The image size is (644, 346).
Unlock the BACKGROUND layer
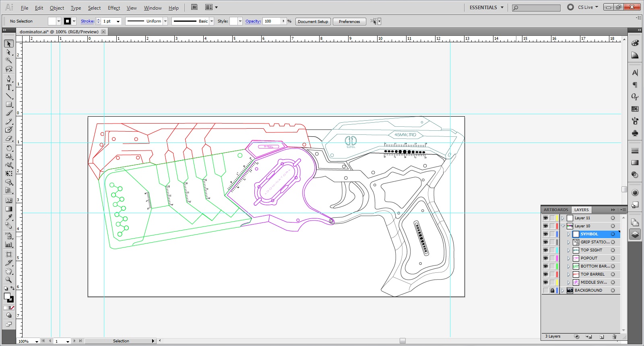(552, 290)
